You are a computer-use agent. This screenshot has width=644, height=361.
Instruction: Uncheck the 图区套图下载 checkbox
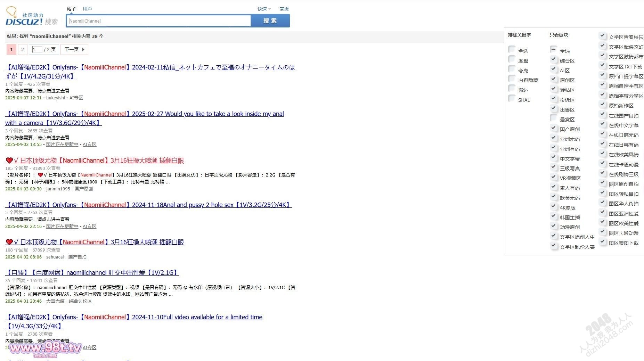tap(603, 241)
